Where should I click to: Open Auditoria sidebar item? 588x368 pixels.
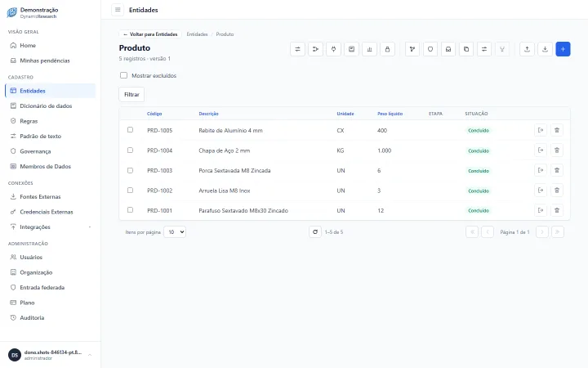point(50,317)
